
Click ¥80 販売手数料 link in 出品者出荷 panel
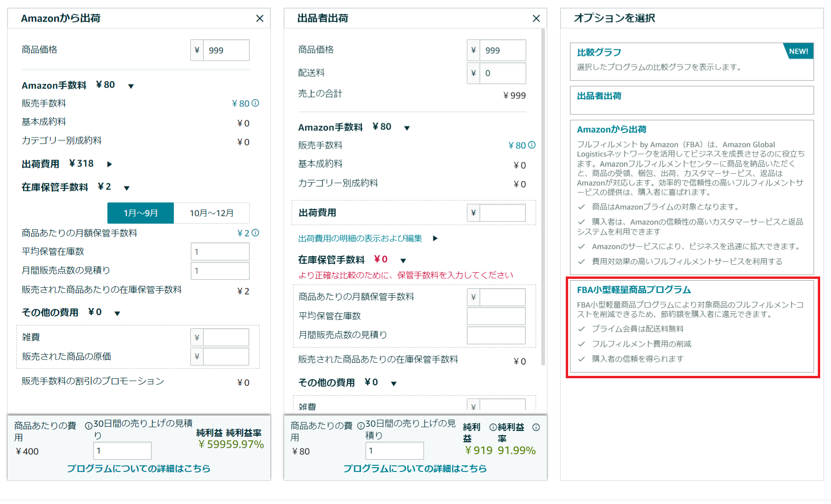[517, 146]
